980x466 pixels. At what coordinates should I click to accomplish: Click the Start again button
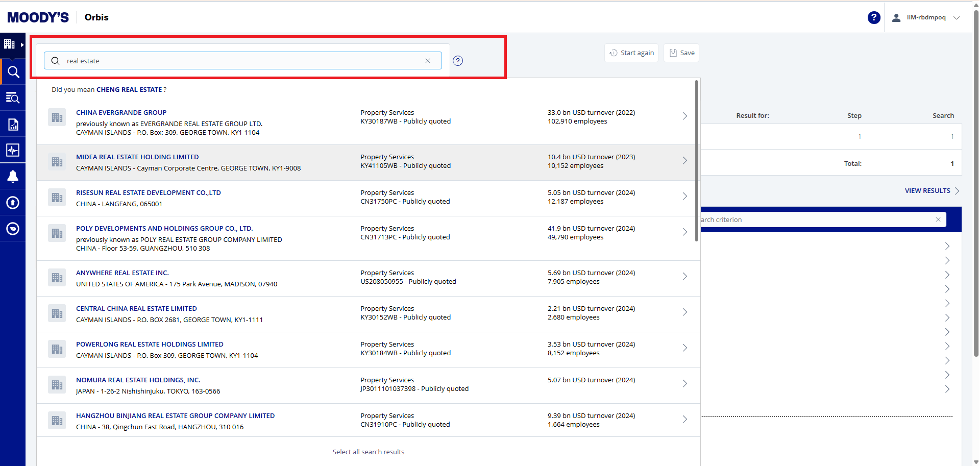pyautogui.click(x=631, y=53)
